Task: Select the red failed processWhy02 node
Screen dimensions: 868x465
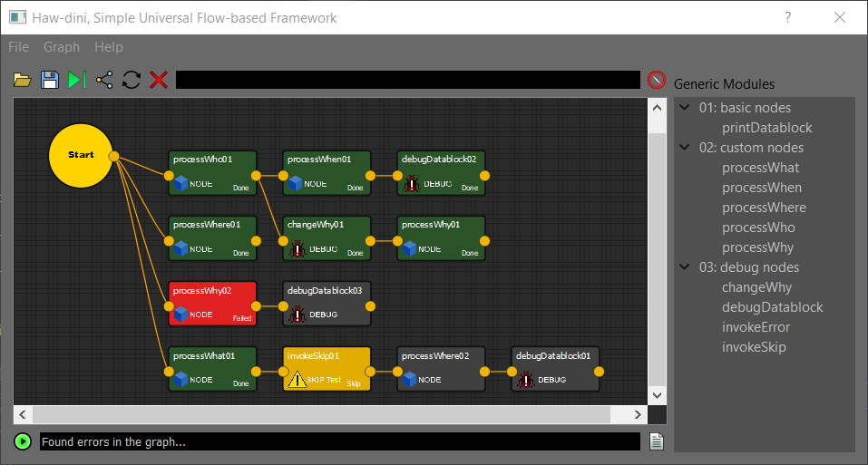Action: pos(212,303)
